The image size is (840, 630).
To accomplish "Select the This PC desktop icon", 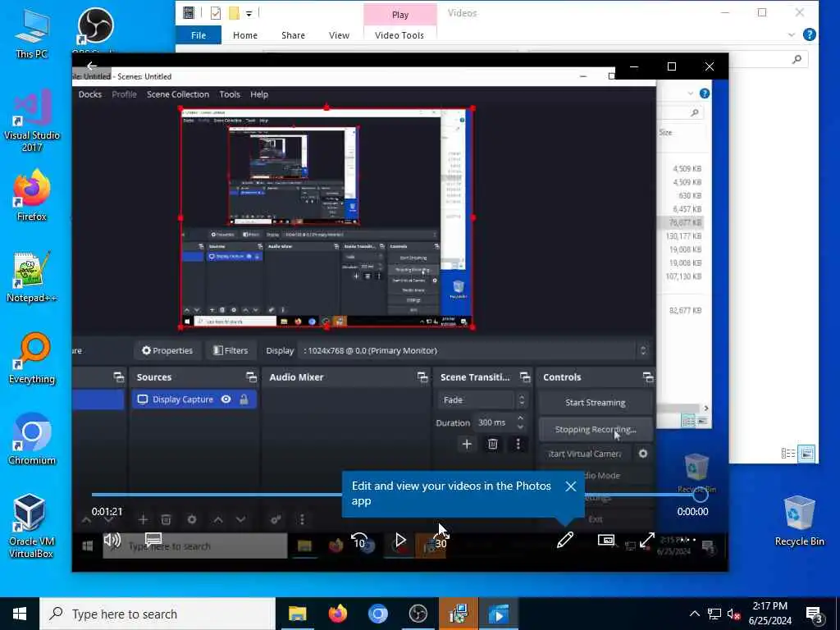I will coord(32,34).
